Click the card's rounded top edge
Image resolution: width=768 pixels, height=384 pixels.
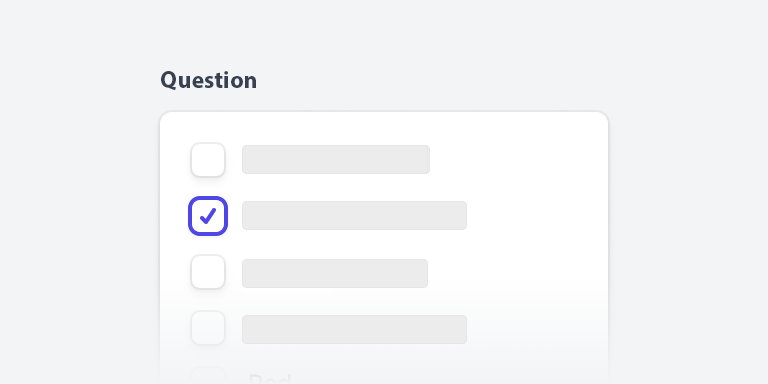[384, 113]
